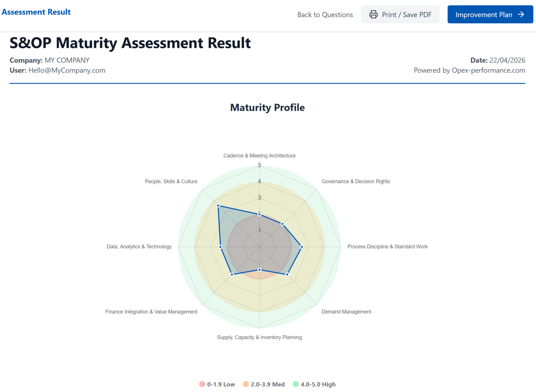Click the green dot for 4.0-5.0 High legend

tap(295, 384)
